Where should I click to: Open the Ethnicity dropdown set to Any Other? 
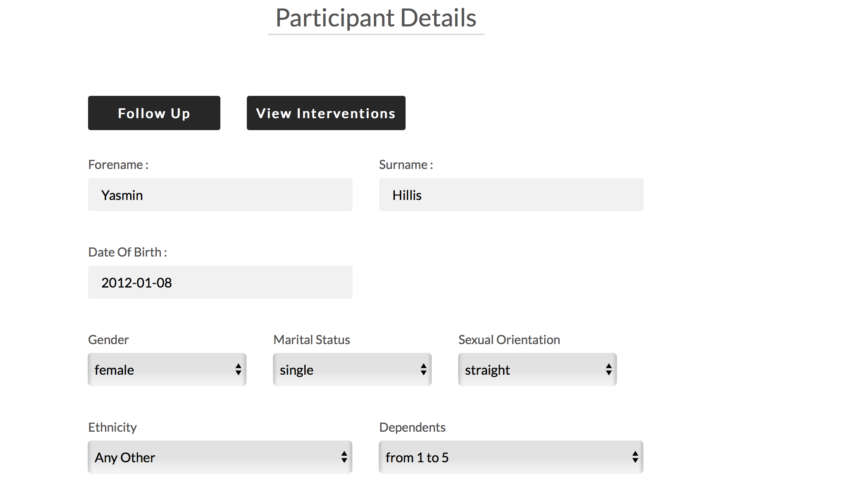click(220, 457)
